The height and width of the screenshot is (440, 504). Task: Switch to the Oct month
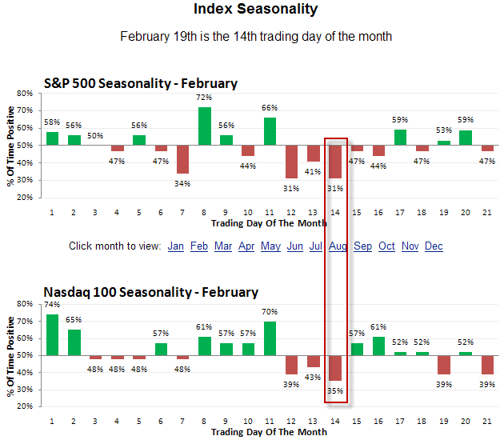click(386, 246)
